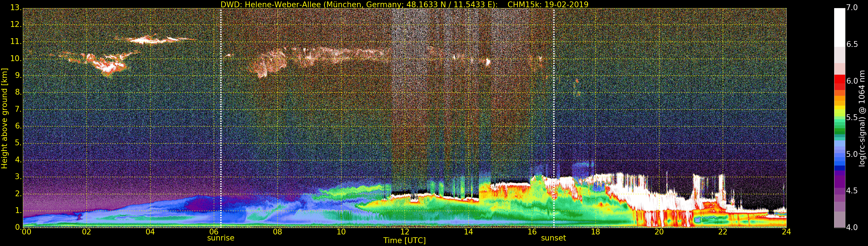Click the white top segment of colorbar
The width and height of the screenshot is (868, 246).
click(839, 27)
